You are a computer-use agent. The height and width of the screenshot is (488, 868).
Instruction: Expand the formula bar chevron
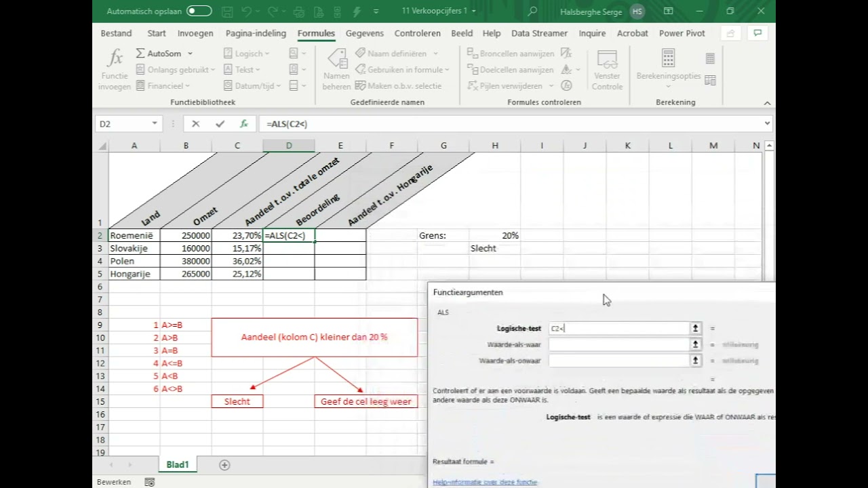768,124
